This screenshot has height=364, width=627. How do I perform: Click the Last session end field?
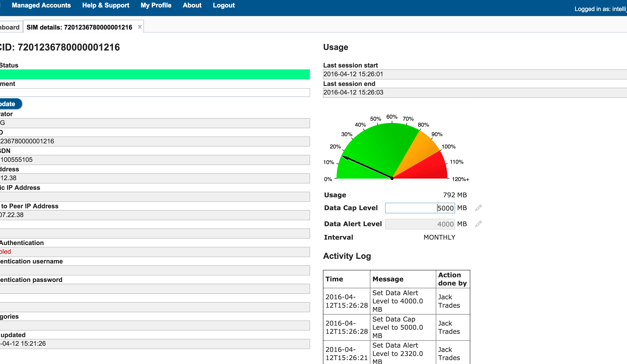475,92
